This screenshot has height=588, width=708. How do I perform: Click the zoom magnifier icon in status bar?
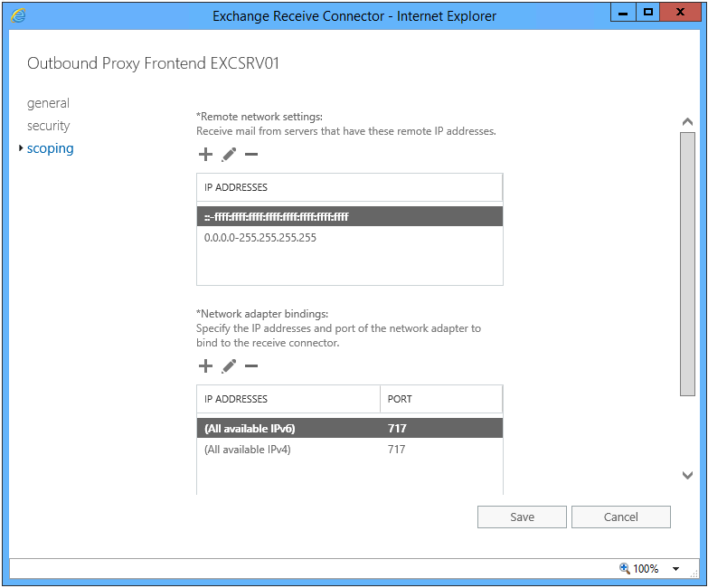point(625,568)
